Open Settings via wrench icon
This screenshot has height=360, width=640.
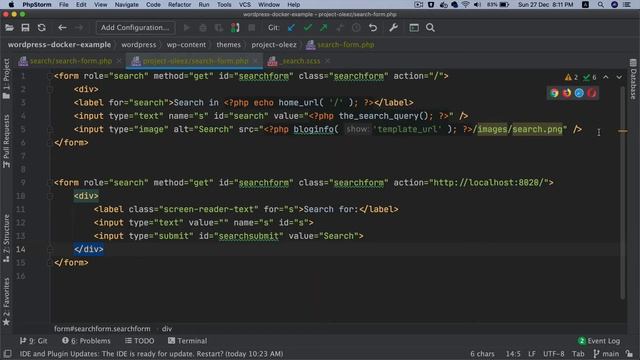click(x=393, y=28)
